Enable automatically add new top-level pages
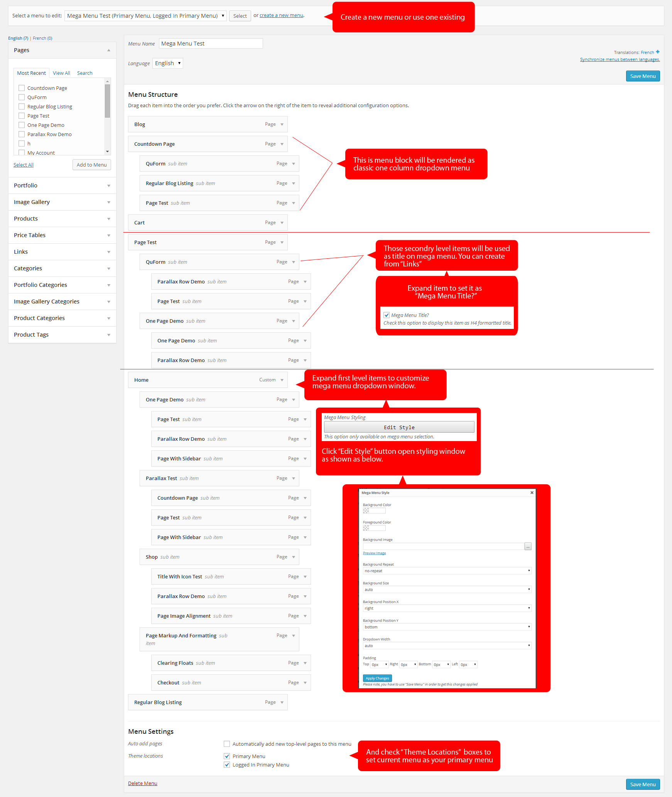672x797 pixels. 227,744
